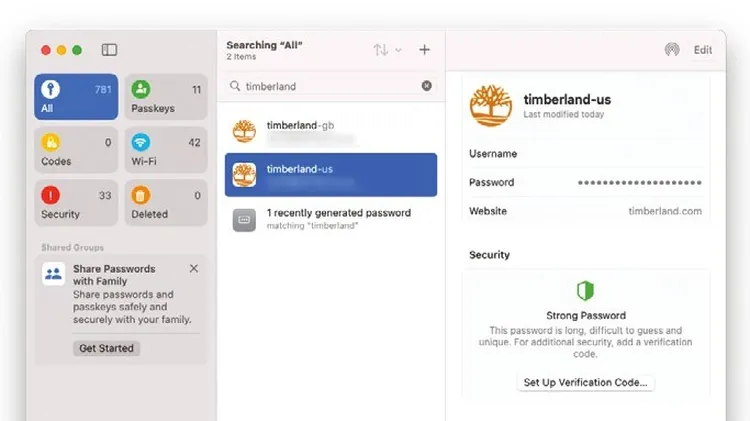Viewport: 750px width, 421px height.
Task: Open the Passkeys category
Action: click(x=166, y=97)
